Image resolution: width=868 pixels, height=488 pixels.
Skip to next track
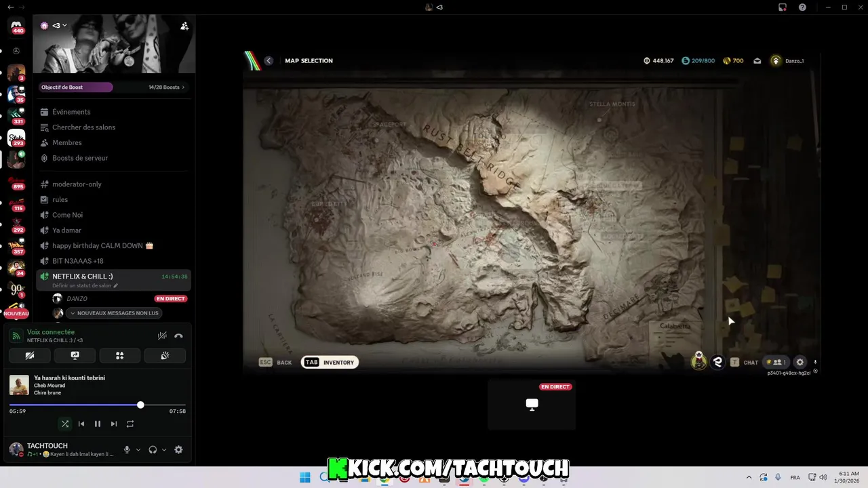[x=114, y=424]
